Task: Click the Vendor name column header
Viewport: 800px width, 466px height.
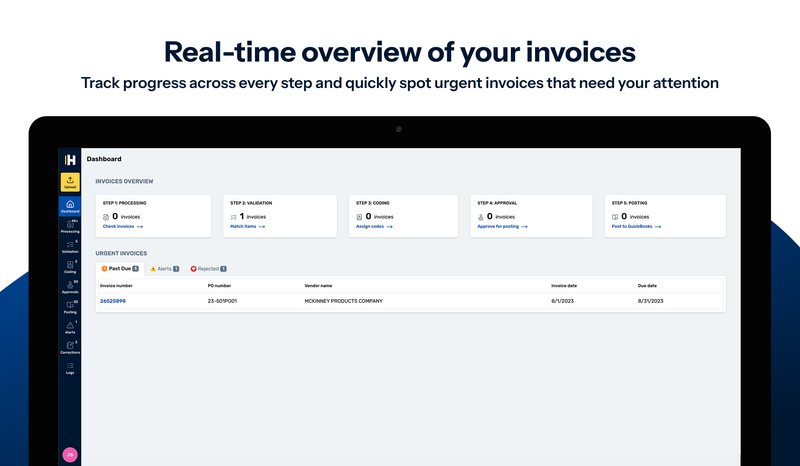Action: pyautogui.click(x=318, y=286)
